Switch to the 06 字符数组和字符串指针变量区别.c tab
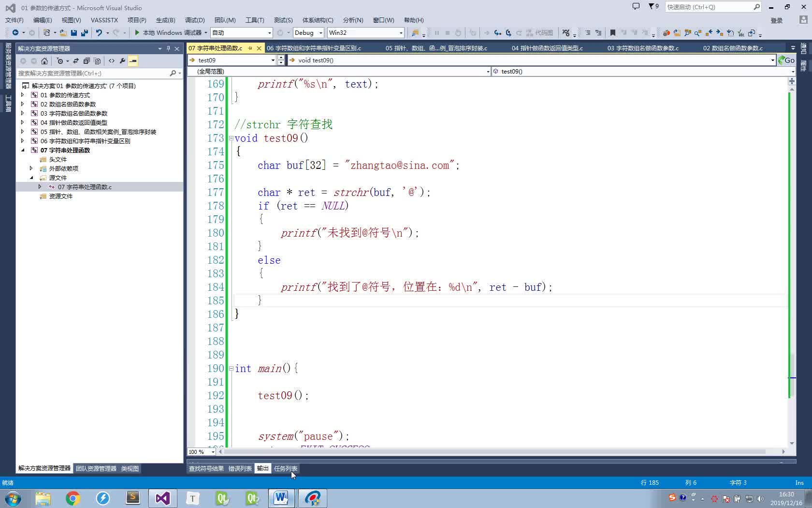Screen dimensions: 812x508 [314, 48]
